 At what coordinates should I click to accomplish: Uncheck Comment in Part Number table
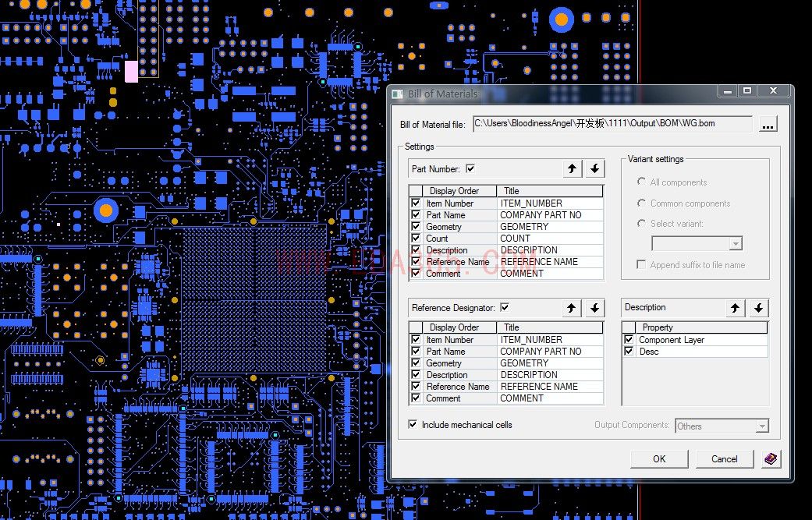pos(416,273)
